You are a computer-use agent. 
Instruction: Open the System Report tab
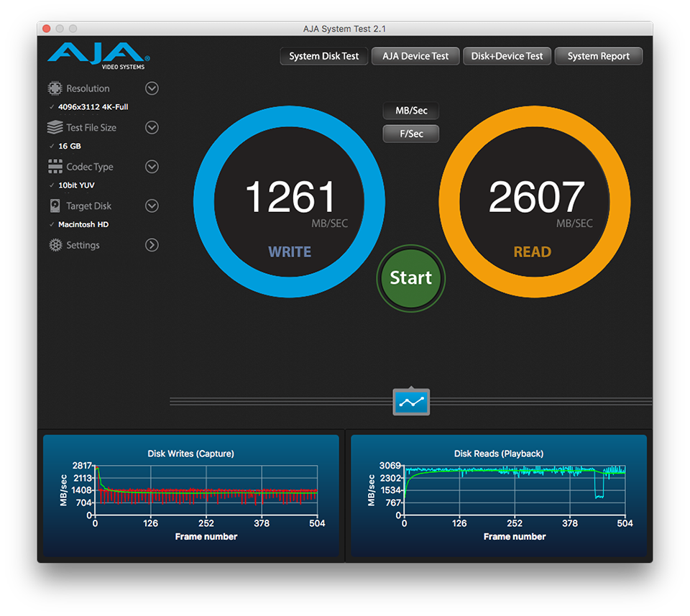point(599,56)
